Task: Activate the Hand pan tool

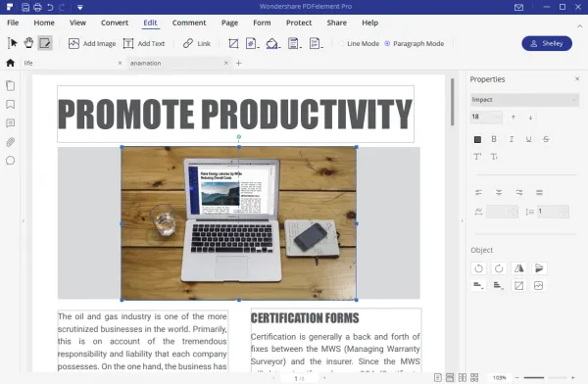Action: pos(28,43)
